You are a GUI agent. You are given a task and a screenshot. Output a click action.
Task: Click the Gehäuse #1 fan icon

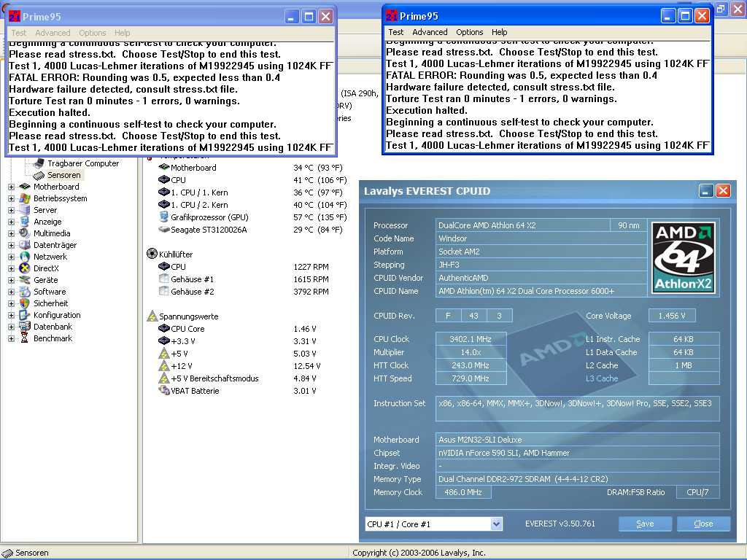pyautogui.click(x=164, y=279)
